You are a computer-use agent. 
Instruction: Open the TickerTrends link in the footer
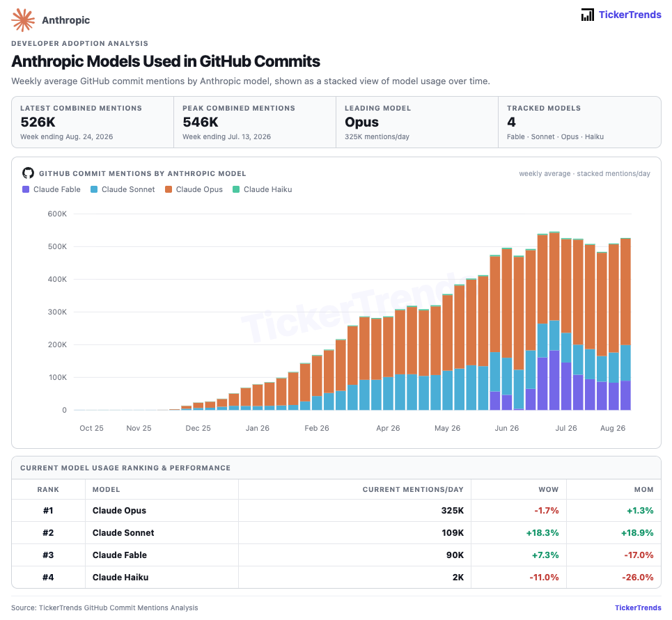pos(638,607)
